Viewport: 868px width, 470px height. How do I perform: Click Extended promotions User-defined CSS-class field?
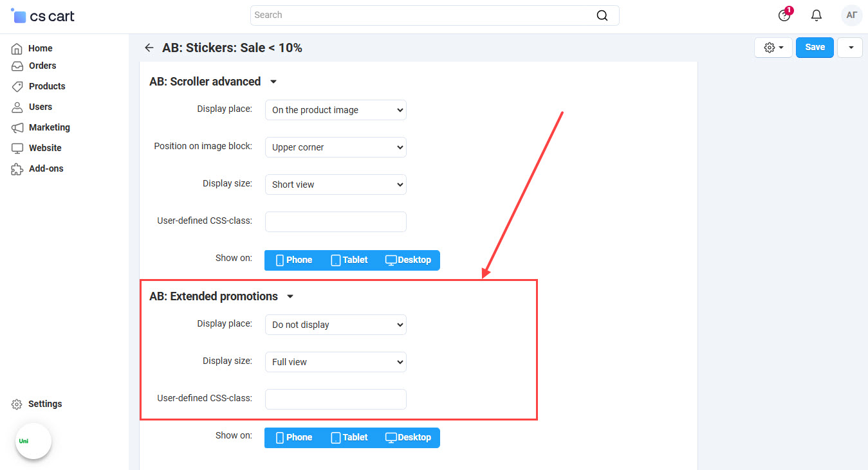tap(335, 399)
